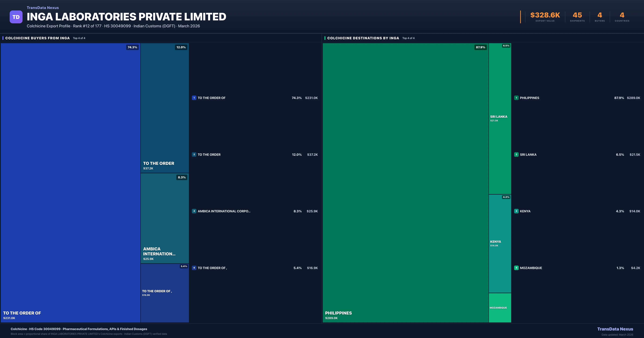Open the Colchicine Destinations By INGA heading
The width and height of the screenshot is (644, 338).
tap(363, 38)
